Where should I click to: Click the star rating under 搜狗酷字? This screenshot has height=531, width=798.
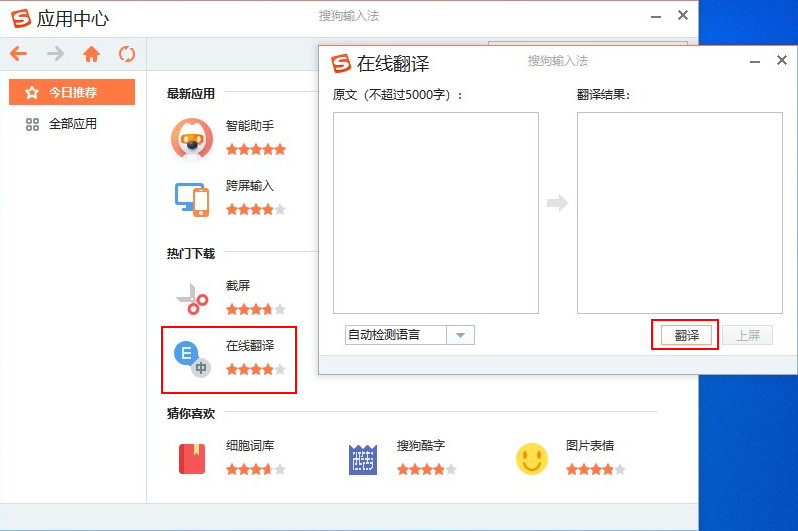427,469
